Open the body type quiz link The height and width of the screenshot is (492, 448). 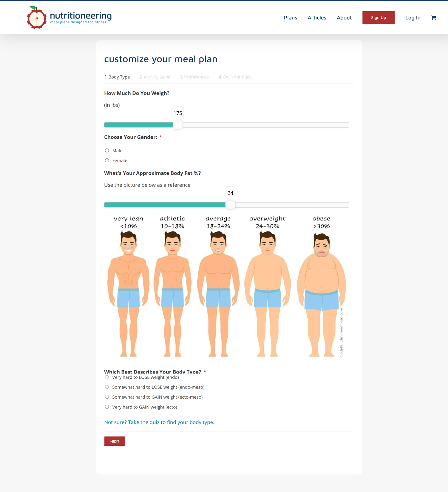[x=159, y=422]
